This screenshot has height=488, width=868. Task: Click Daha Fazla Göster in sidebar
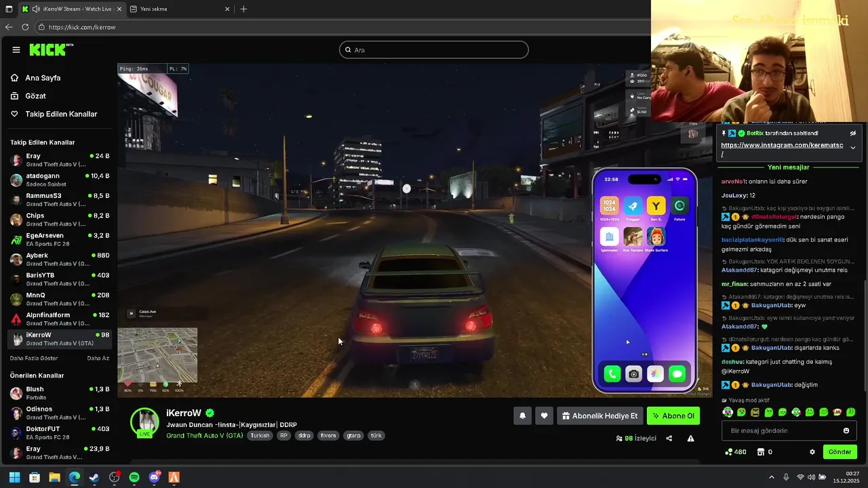[34, 358]
